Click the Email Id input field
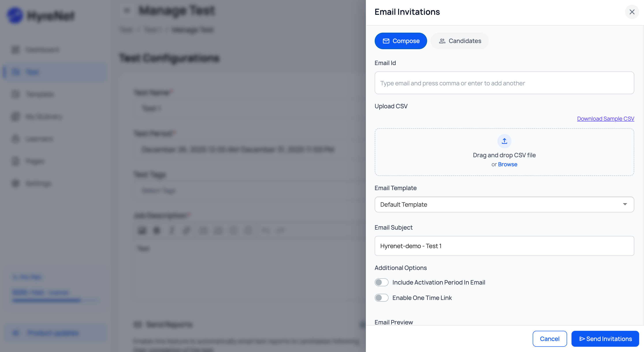This screenshot has width=644, height=352. (x=504, y=83)
